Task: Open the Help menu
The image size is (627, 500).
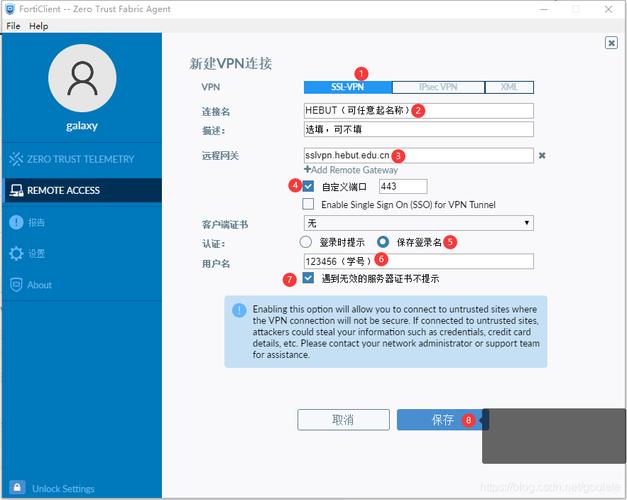Action: coord(38,26)
